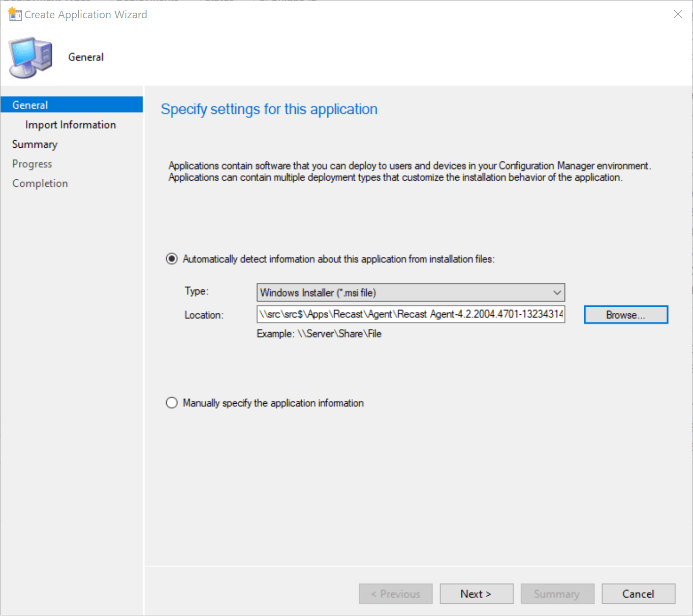
Task: Click the Specify settings for this application heading
Action: click(x=269, y=109)
